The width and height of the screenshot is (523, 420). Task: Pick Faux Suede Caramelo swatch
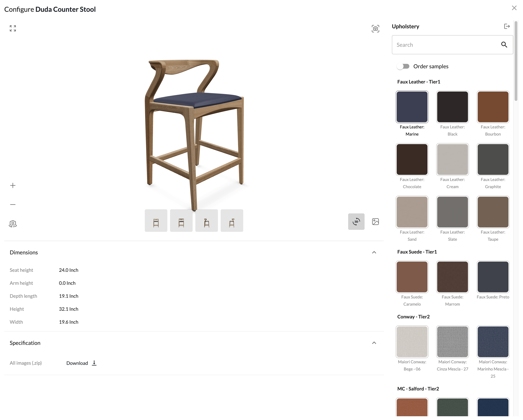[x=412, y=277]
